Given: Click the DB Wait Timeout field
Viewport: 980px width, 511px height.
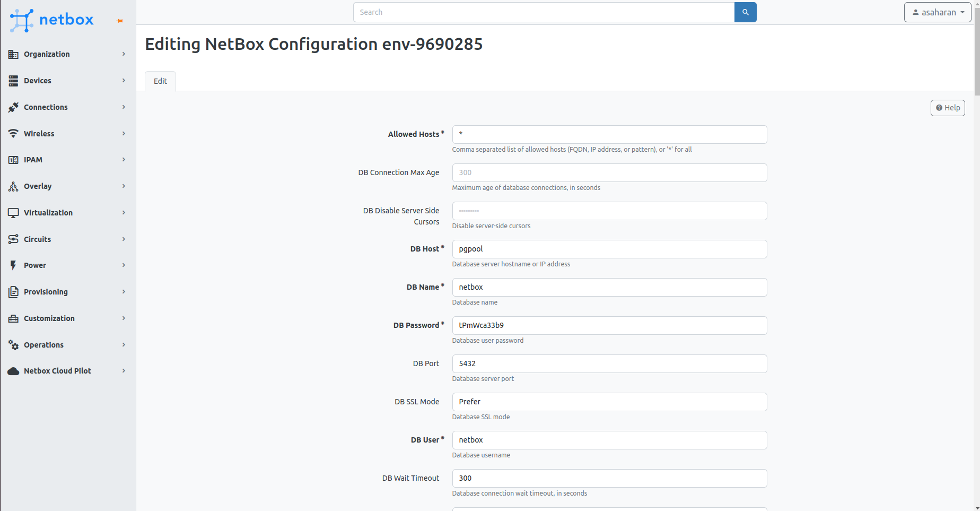Looking at the screenshot, I should tap(609, 478).
